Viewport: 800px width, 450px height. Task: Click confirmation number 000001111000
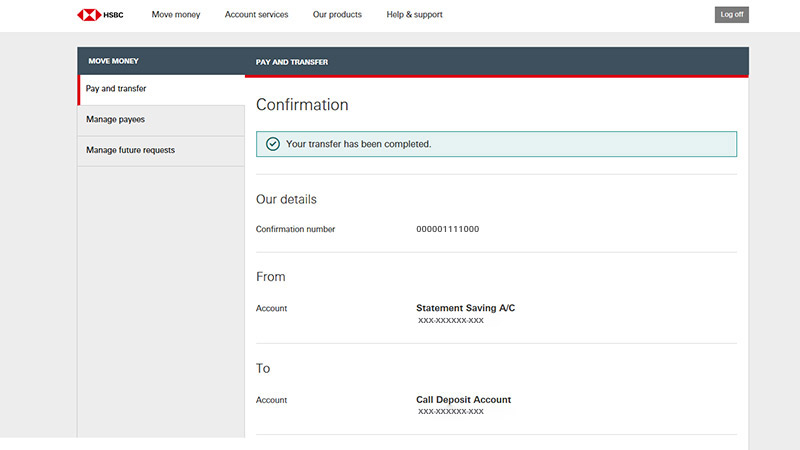(x=447, y=229)
